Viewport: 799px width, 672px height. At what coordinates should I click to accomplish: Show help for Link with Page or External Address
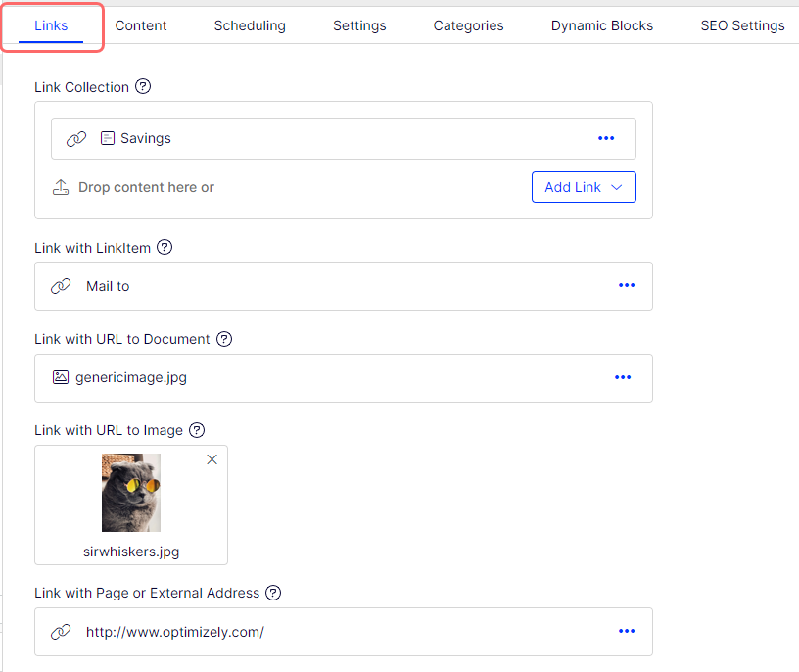click(x=273, y=593)
